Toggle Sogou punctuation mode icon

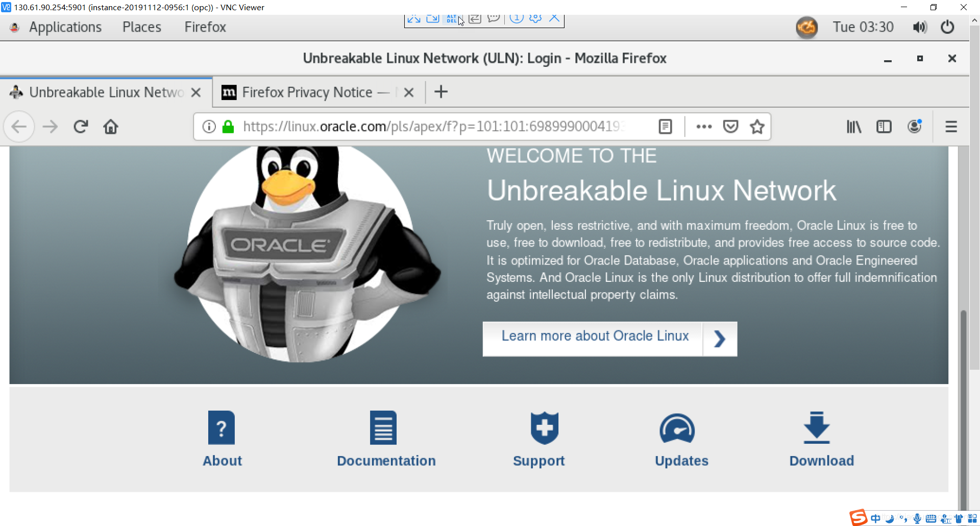tap(903, 519)
